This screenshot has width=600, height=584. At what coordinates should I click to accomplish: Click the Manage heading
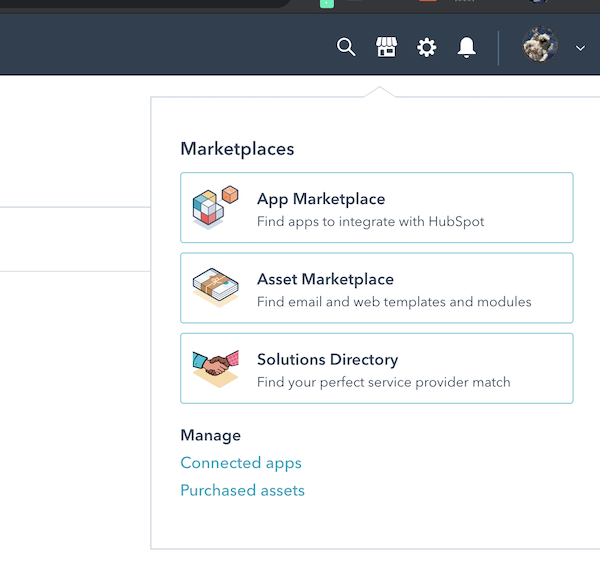click(210, 436)
